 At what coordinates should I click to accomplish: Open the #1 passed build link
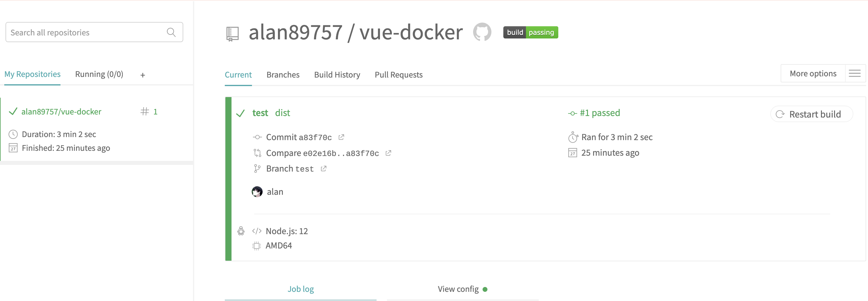[594, 113]
